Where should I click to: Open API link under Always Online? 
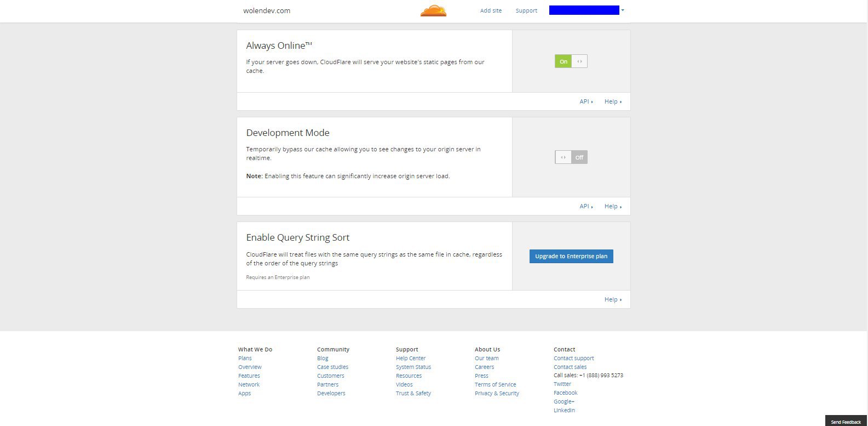586,101
